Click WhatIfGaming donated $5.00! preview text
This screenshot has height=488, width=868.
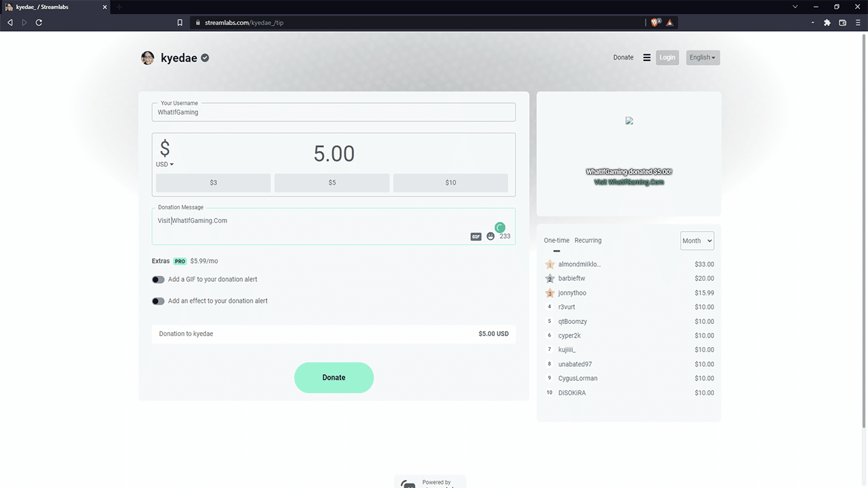629,172
